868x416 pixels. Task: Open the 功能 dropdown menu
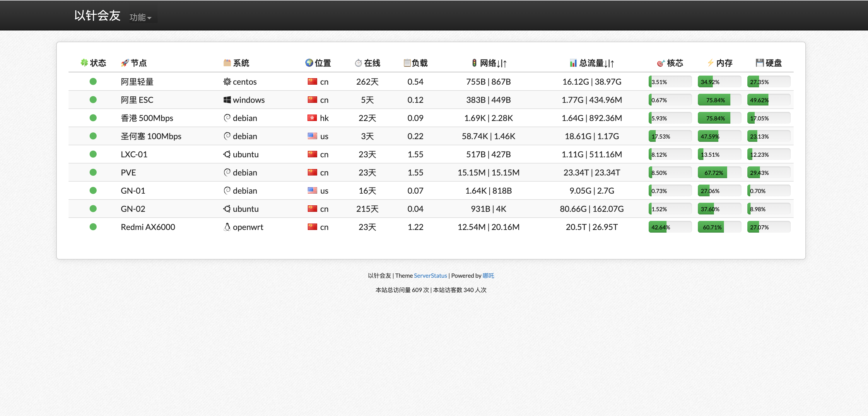coord(140,17)
